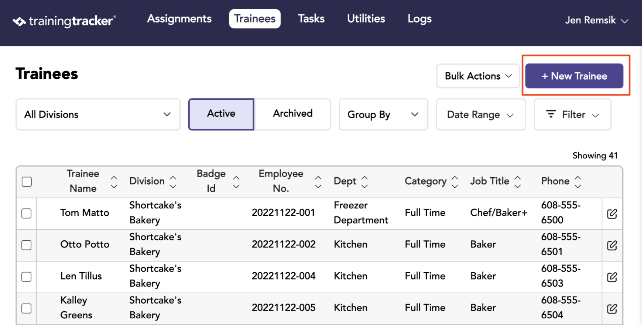Check the select-all checkbox in header
644x325 pixels.
(x=27, y=182)
